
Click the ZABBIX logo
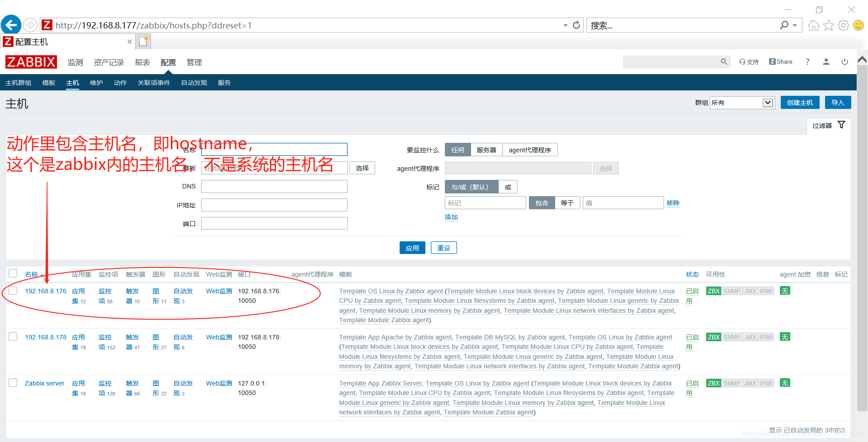(31, 62)
